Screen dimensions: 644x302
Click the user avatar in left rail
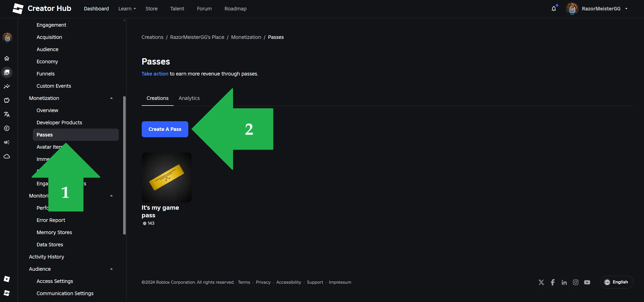[x=7, y=37]
